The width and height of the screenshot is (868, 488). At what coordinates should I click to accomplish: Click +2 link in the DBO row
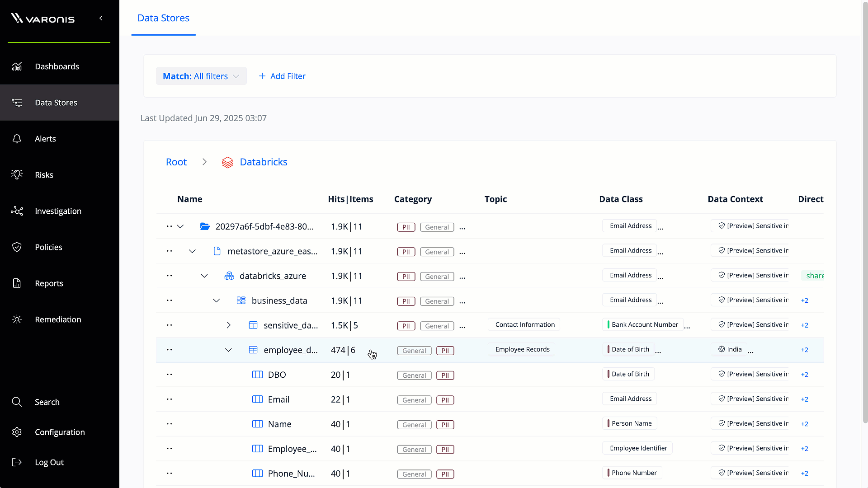805,375
